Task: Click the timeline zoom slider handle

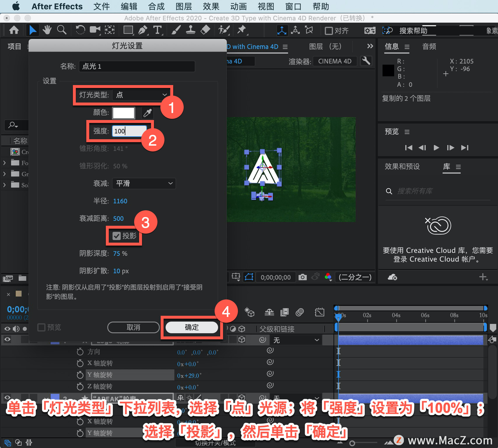Action: (x=352, y=443)
